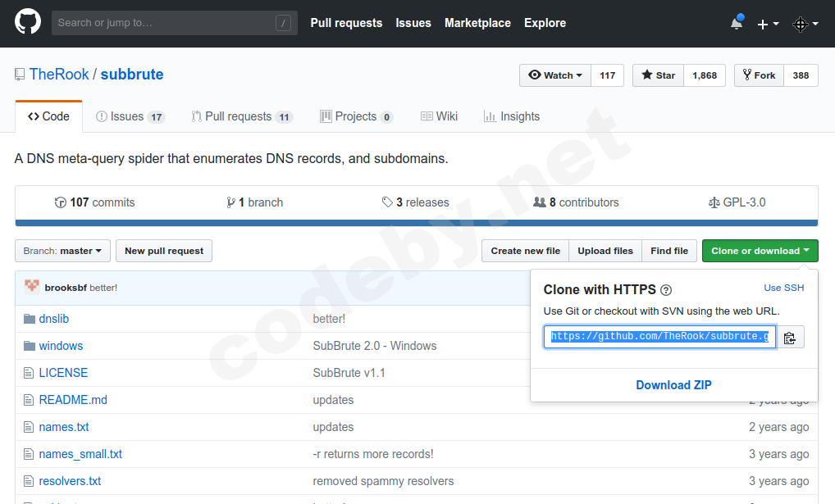
Task: Open Issues in top navigation
Action: (x=413, y=23)
